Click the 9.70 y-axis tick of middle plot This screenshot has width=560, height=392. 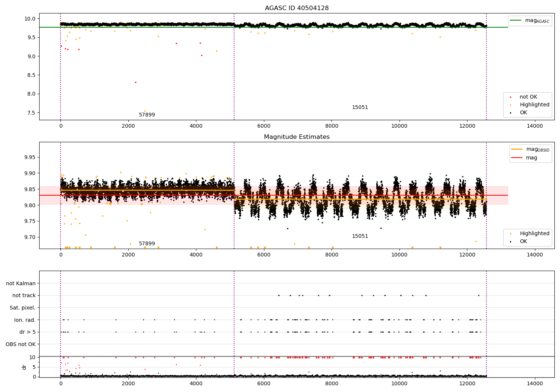coord(29,237)
